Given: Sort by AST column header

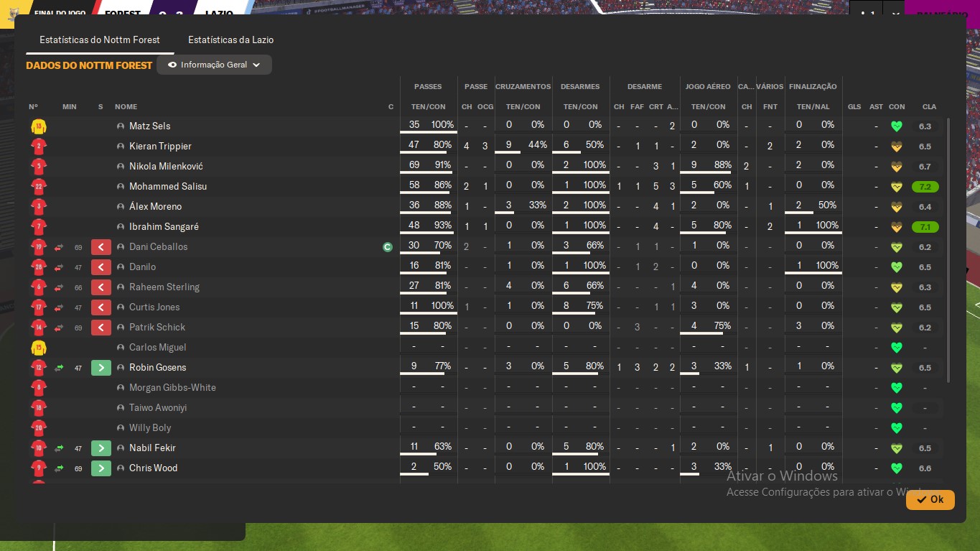Looking at the screenshot, I should 876,107.
